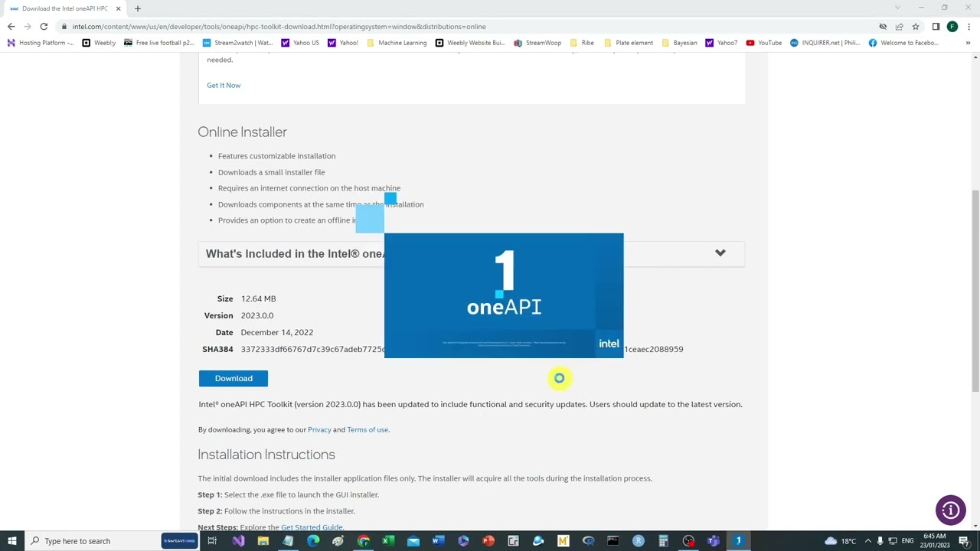980x551 pixels.
Task: Click the purple info assistant button
Action: tap(950, 510)
